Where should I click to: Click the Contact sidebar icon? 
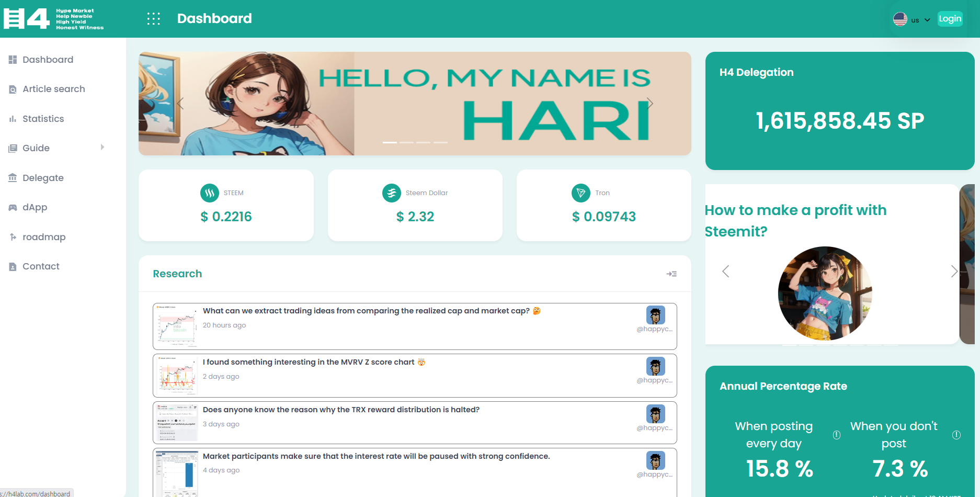pyautogui.click(x=13, y=267)
